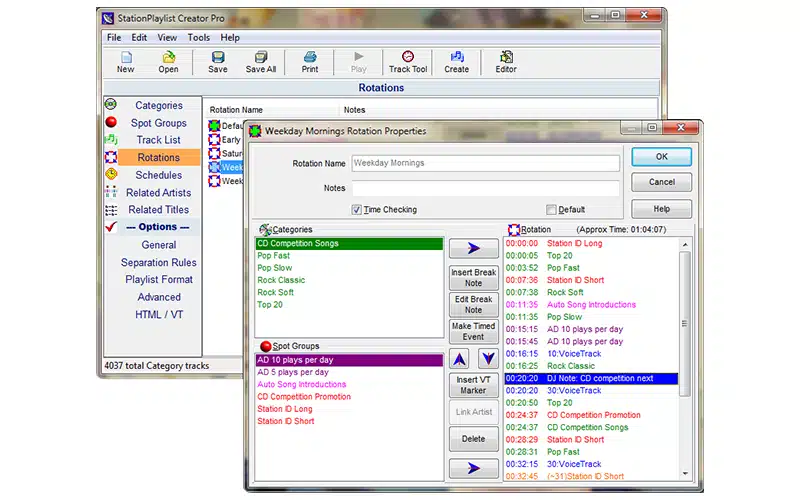This screenshot has width=800, height=500.
Task: Open HTML / VT options in sidebar
Action: click(159, 315)
